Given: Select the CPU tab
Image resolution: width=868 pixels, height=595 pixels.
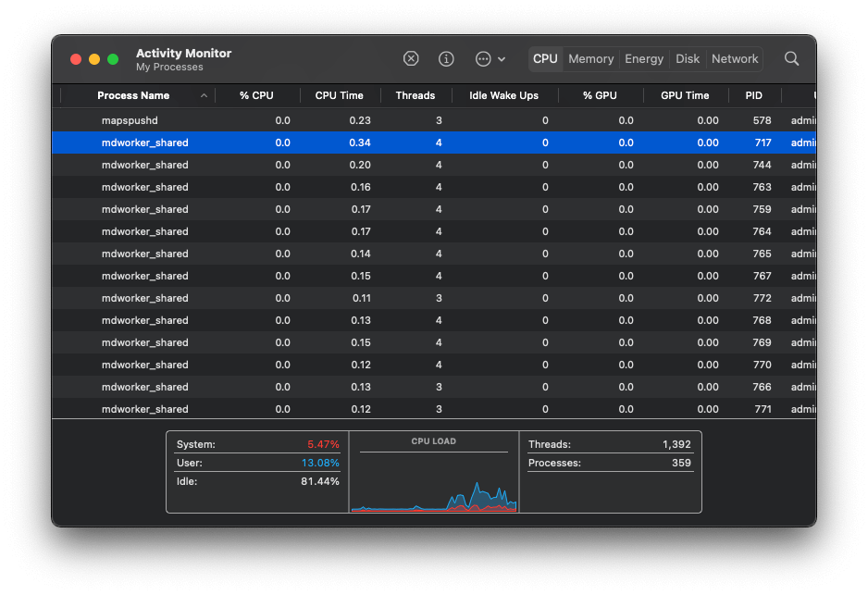Looking at the screenshot, I should click(545, 58).
